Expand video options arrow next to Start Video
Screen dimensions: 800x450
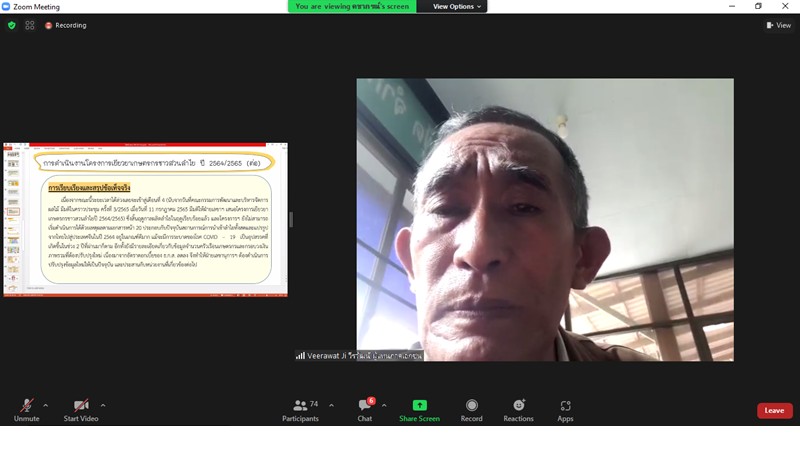point(103,406)
